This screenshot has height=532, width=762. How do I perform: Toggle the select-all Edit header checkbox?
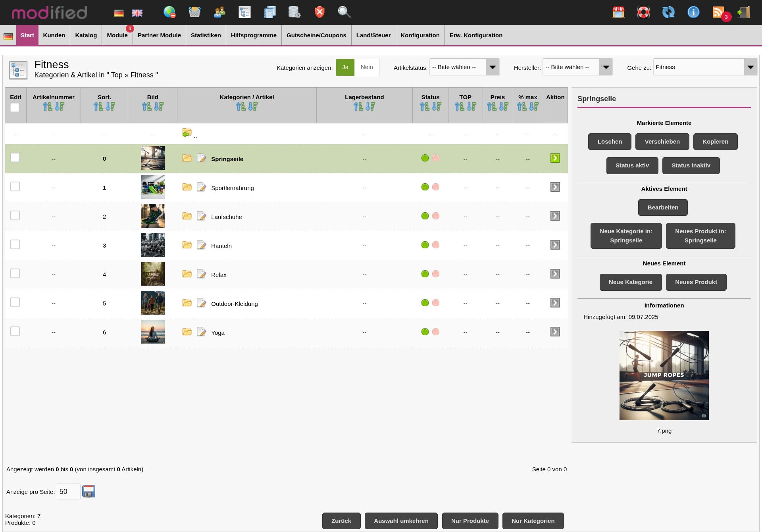[x=15, y=108]
